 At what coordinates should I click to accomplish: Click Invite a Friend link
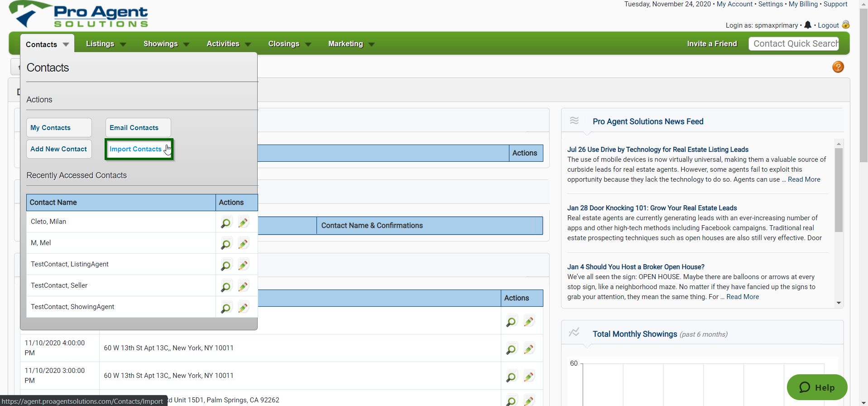click(712, 43)
